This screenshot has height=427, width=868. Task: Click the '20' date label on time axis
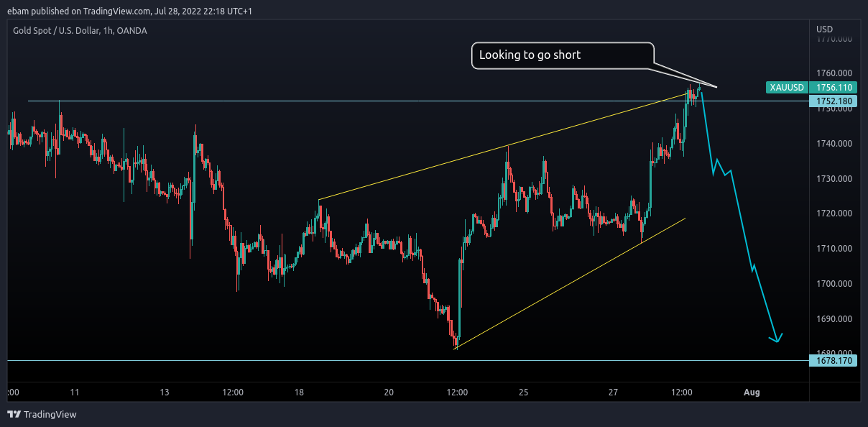click(389, 392)
